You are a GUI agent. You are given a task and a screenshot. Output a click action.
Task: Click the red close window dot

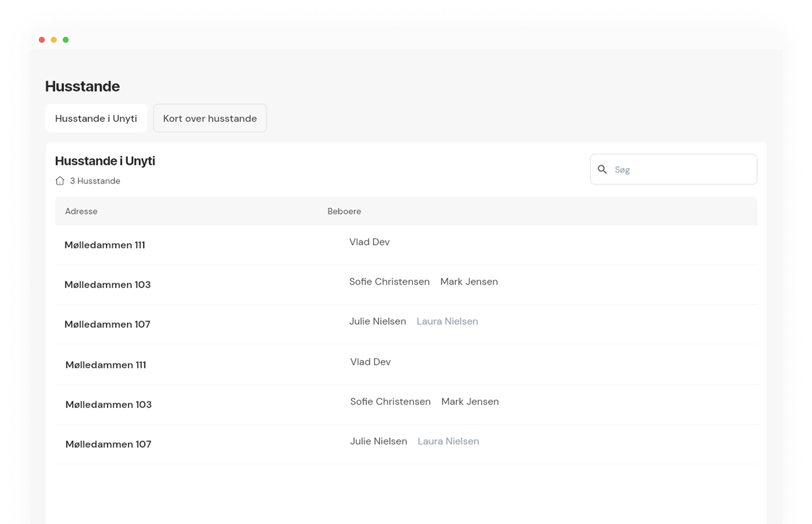[x=42, y=40]
